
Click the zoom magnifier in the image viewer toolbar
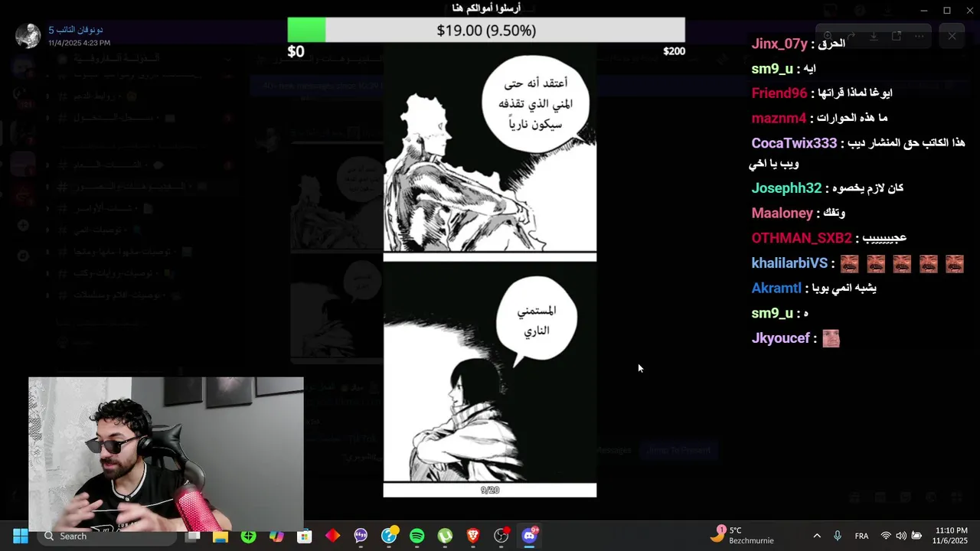click(x=828, y=36)
